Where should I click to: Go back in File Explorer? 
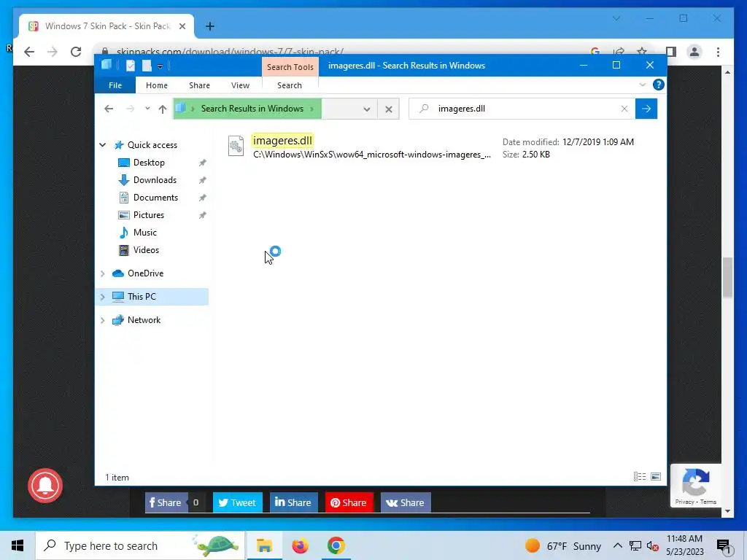pyautogui.click(x=109, y=109)
